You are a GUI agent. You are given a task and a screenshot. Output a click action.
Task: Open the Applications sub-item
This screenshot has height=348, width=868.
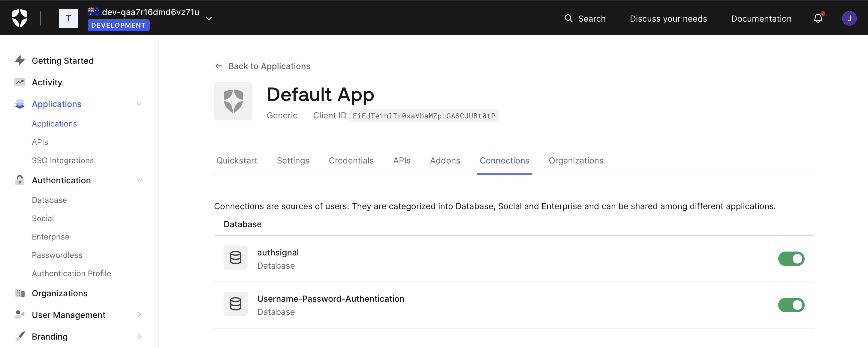(x=54, y=124)
